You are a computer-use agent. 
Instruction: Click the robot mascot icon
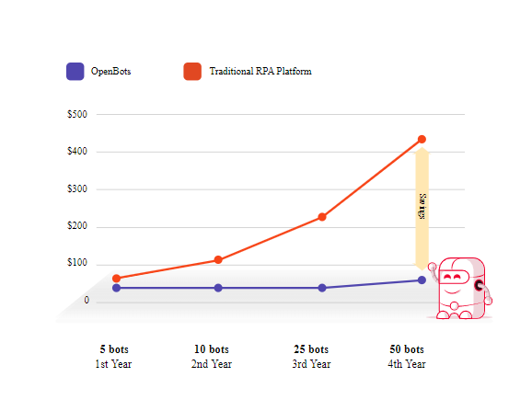461,289
